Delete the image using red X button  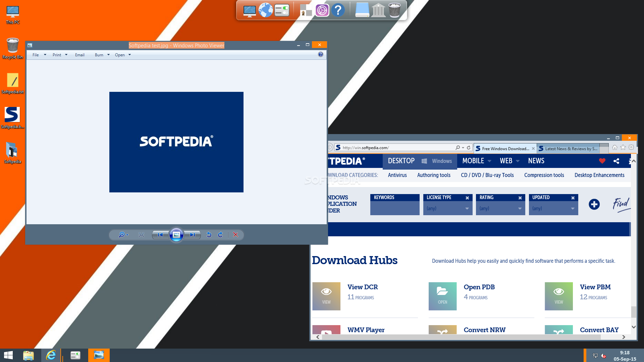click(236, 235)
